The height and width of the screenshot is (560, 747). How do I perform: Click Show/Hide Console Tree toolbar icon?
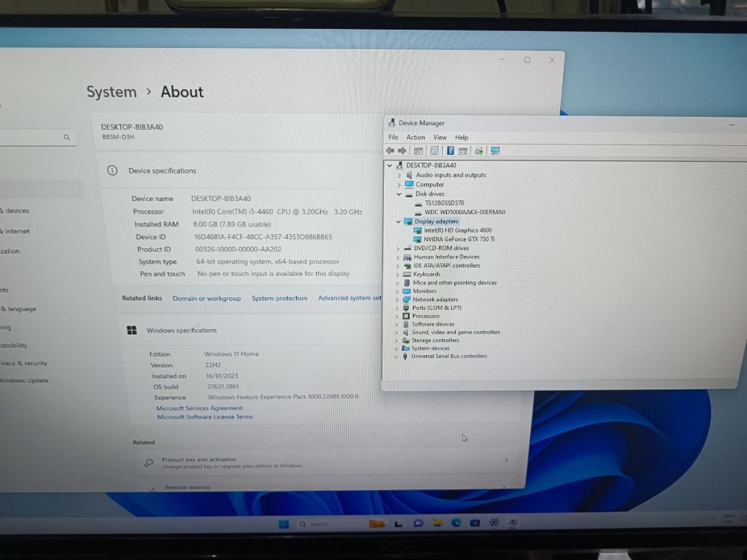pyautogui.click(x=418, y=151)
